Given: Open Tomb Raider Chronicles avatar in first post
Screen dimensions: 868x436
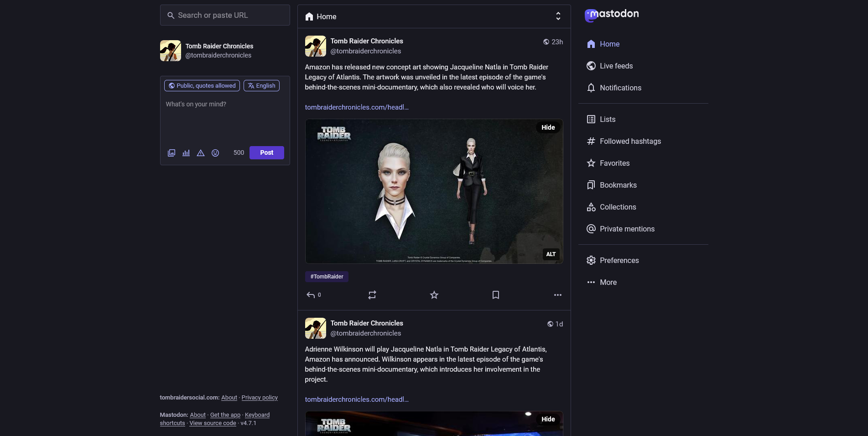Looking at the screenshot, I should [316, 46].
